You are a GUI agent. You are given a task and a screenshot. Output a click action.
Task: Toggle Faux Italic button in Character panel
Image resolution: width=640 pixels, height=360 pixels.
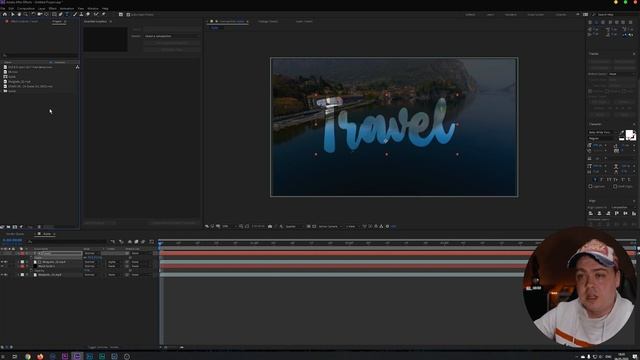[x=601, y=180]
